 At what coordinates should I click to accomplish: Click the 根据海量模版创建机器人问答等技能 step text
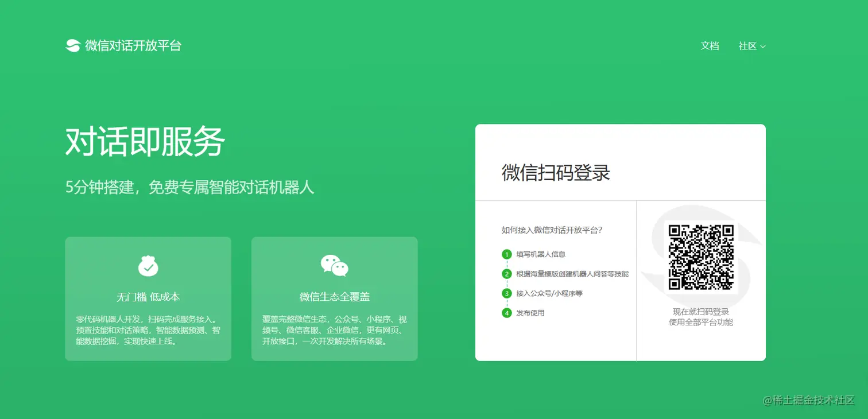(572, 274)
